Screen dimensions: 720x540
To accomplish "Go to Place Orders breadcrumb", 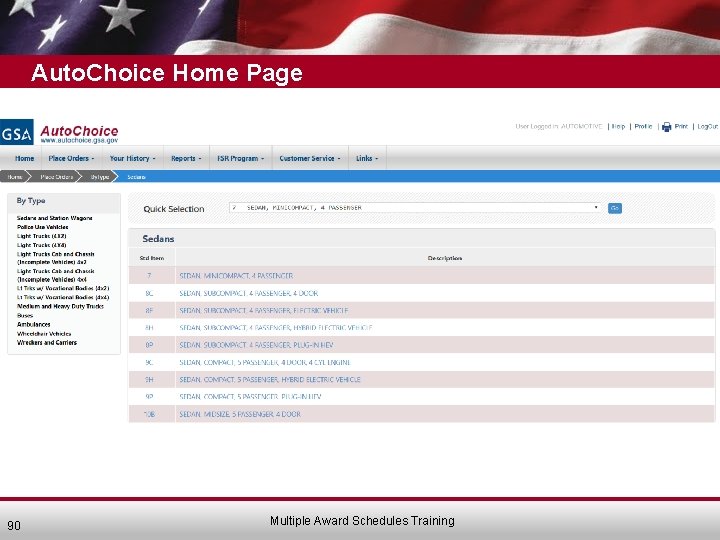I will [x=56, y=177].
